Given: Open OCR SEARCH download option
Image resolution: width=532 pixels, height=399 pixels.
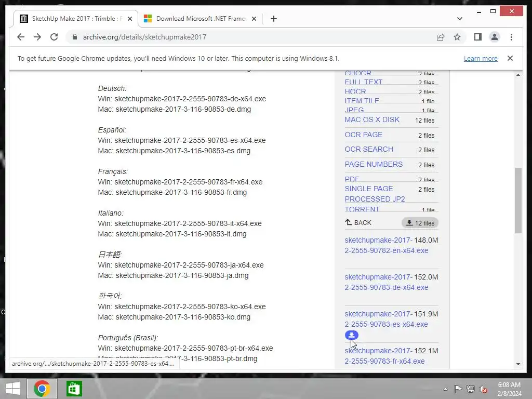Looking at the screenshot, I should pyautogui.click(x=369, y=149).
